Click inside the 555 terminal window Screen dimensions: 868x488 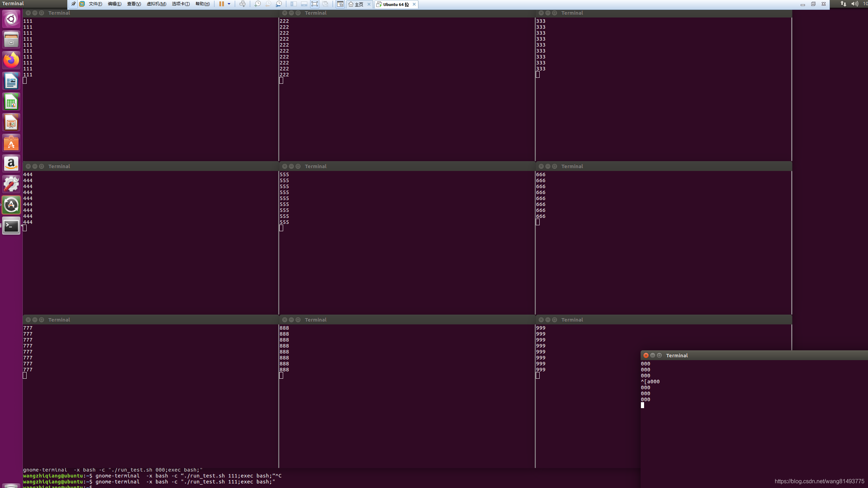tap(406, 263)
